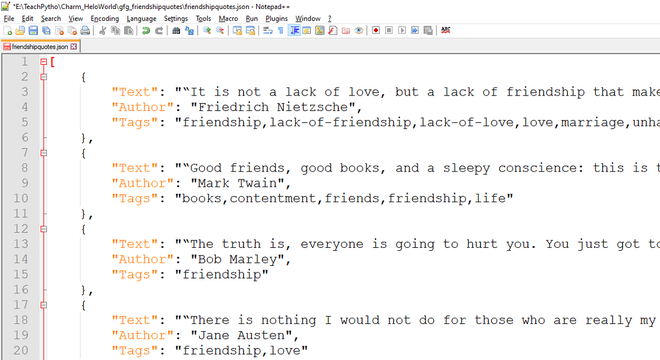Open Find with the binoculars icon

[176, 30]
